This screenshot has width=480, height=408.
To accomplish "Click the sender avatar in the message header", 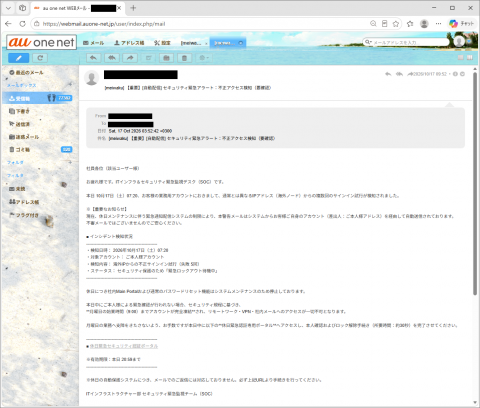I will 92,78.
